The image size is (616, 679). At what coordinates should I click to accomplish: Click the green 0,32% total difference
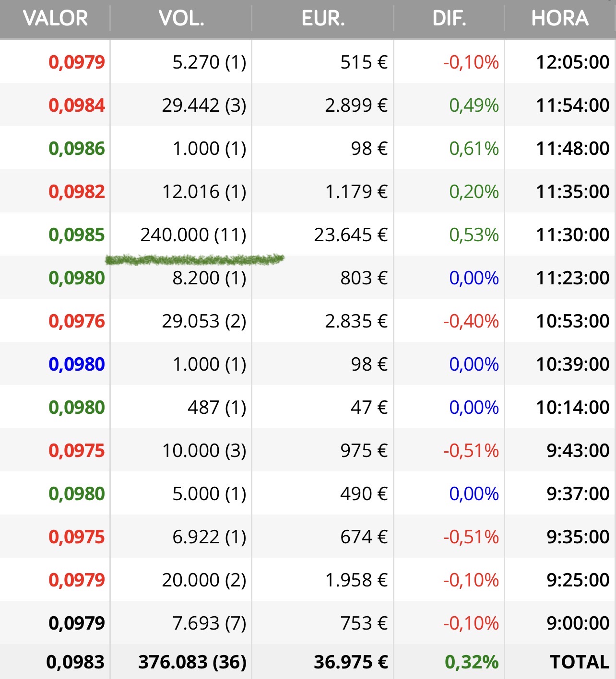point(472,662)
